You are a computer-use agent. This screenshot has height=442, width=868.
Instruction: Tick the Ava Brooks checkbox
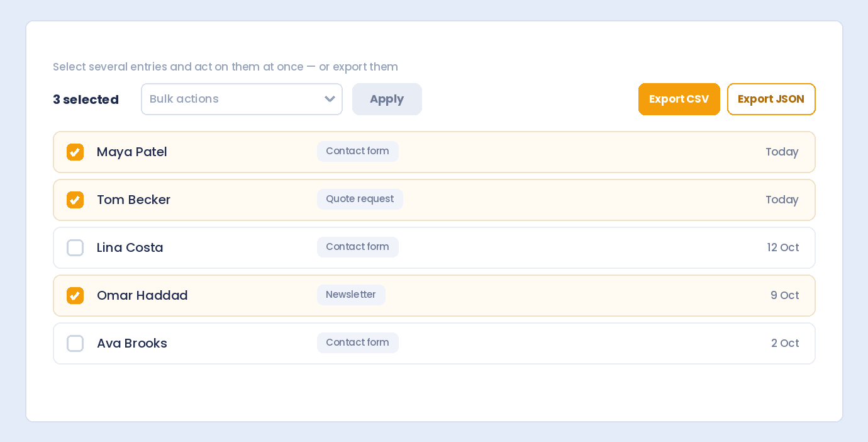click(75, 343)
